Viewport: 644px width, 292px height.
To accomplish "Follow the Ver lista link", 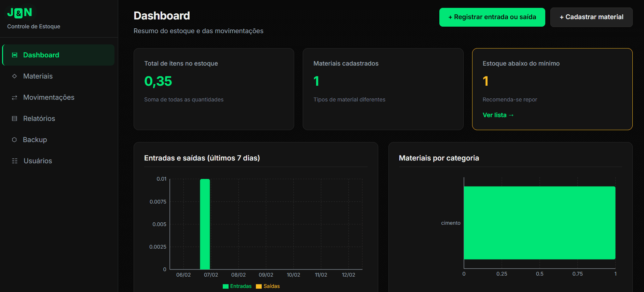I will tap(498, 115).
